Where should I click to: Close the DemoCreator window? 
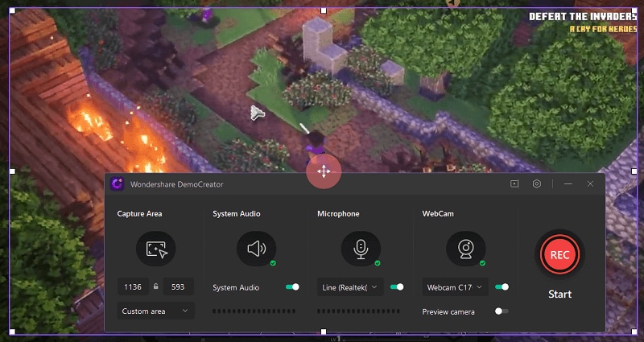coord(590,184)
